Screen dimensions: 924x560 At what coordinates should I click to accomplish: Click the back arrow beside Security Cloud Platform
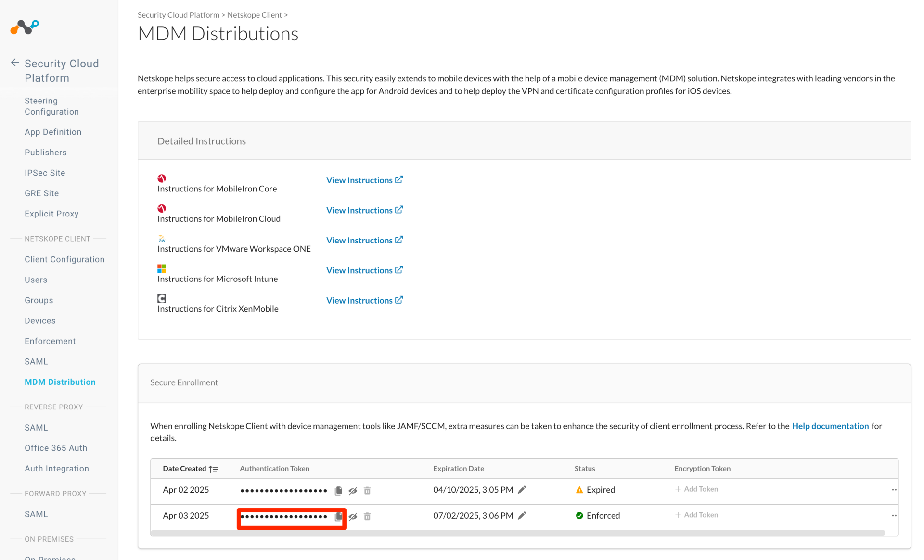(x=14, y=63)
